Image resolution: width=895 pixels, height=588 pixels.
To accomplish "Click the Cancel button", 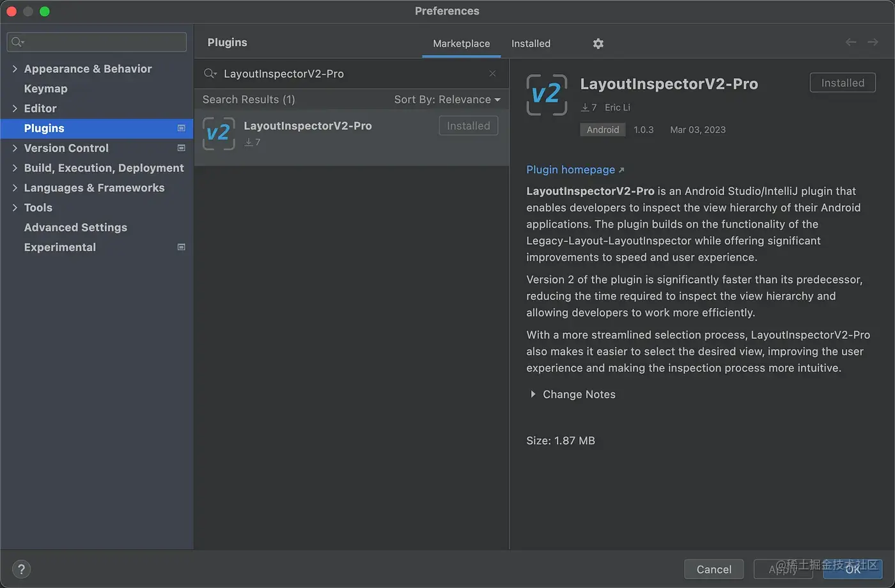I will click(713, 569).
